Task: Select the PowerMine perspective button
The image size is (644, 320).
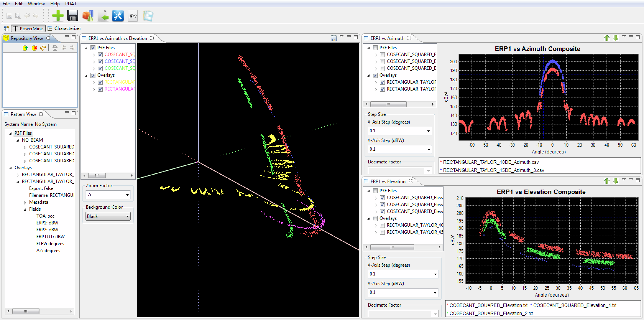Action: (x=28, y=28)
